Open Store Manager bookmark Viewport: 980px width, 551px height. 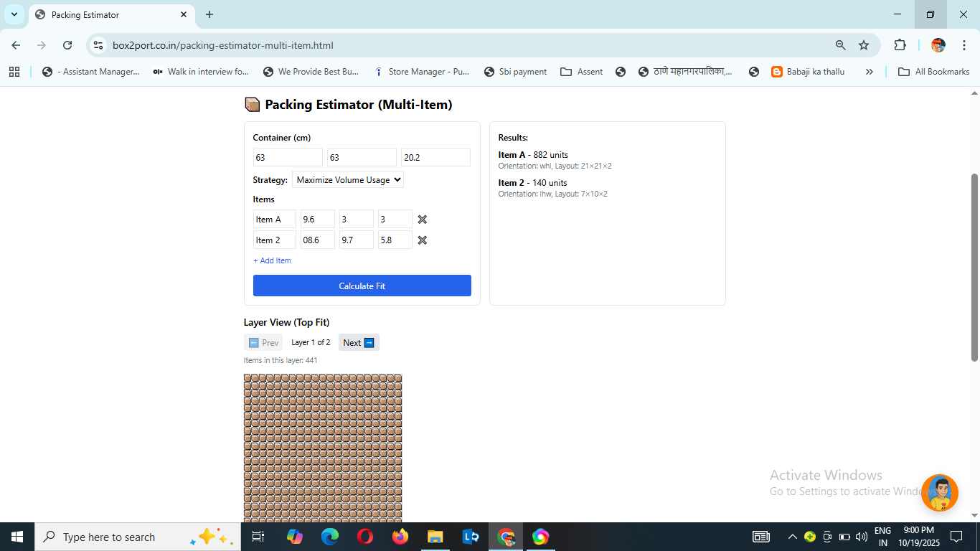421,72
